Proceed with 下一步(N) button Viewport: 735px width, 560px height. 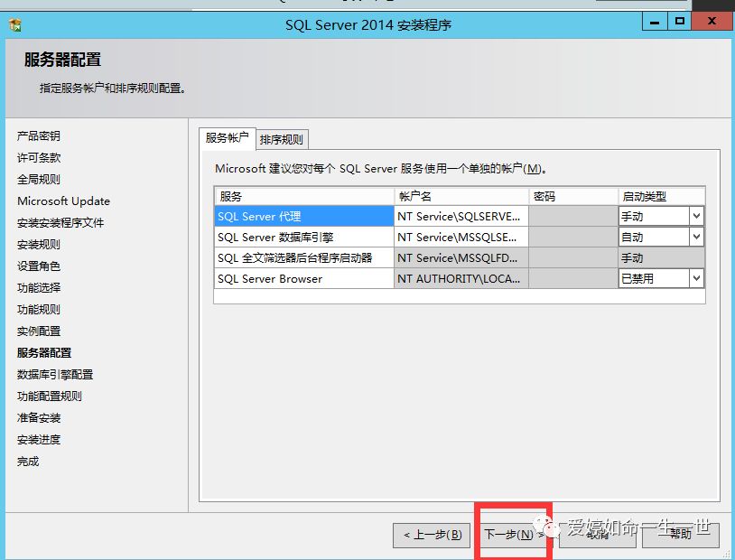[x=514, y=534]
